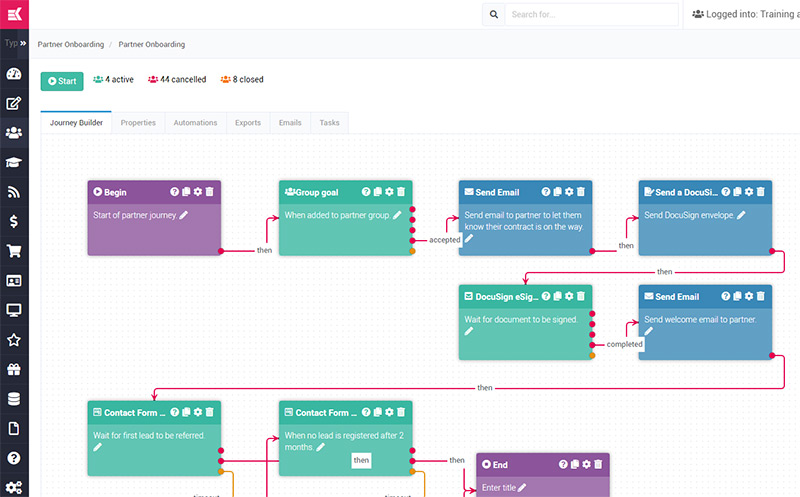
Task: Click the magnifier search icon
Action: (x=493, y=14)
